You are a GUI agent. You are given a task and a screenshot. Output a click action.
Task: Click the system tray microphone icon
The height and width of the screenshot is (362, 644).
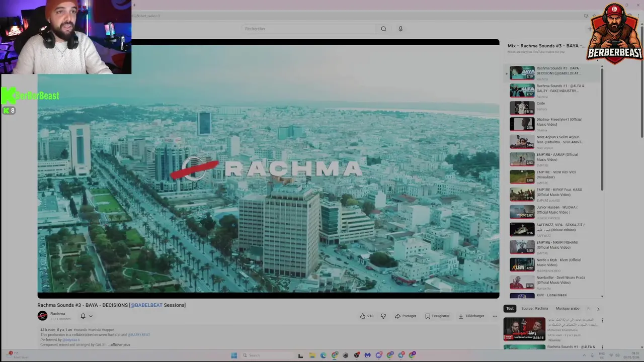click(592, 355)
